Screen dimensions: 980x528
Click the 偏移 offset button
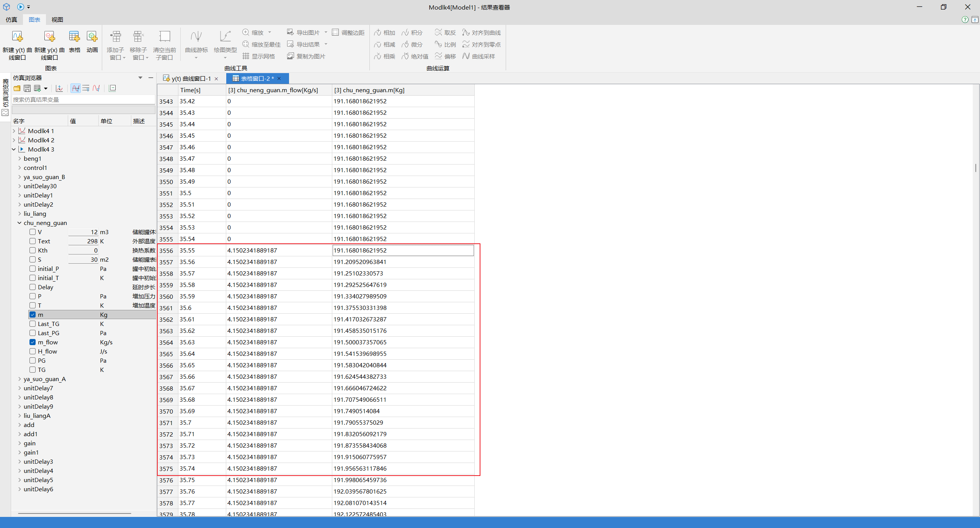click(x=446, y=56)
